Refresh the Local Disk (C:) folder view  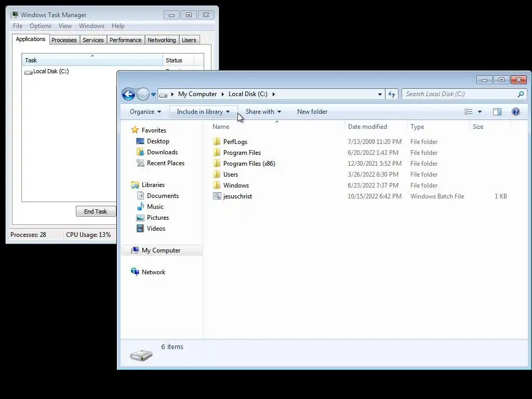pyautogui.click(x=392, y=94)
